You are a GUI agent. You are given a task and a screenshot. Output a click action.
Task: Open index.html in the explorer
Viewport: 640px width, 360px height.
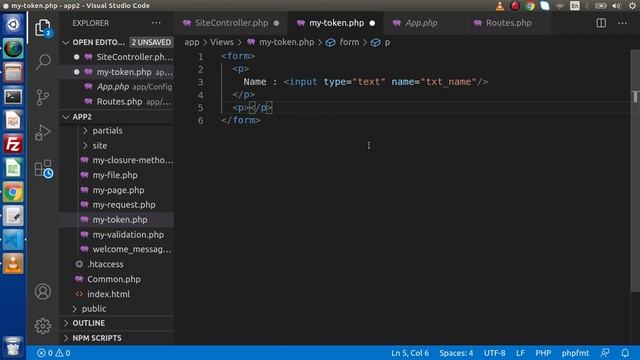(109, 294)
